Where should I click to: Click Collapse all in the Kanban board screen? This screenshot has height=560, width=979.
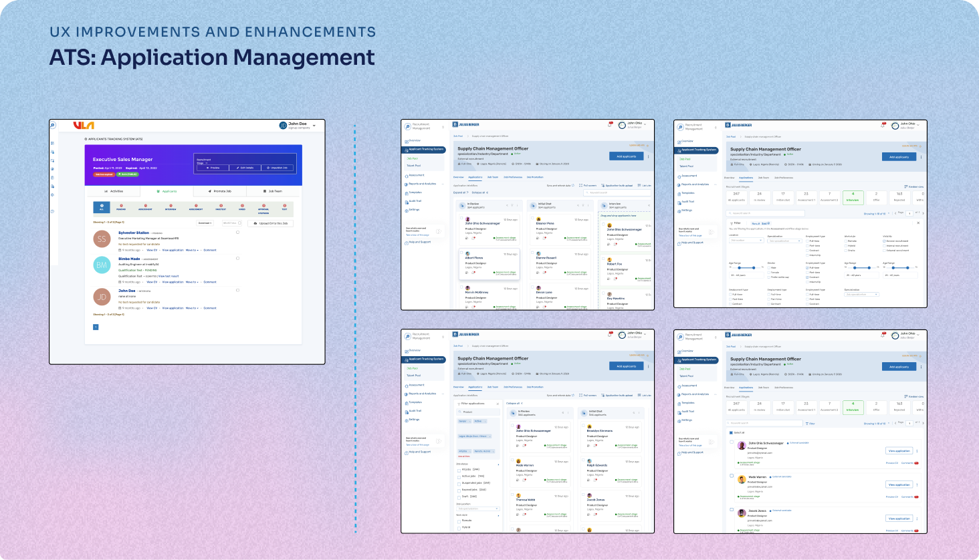[x=480, y=192]
